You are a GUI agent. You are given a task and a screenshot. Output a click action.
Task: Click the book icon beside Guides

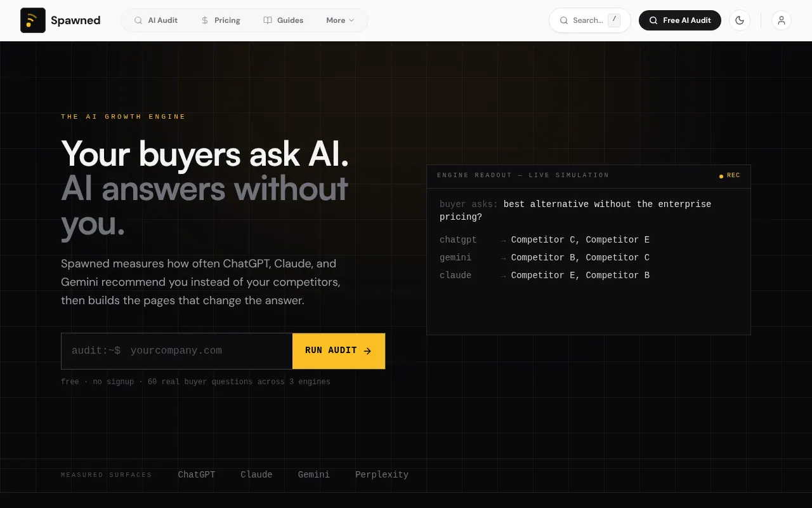point(268,20)
